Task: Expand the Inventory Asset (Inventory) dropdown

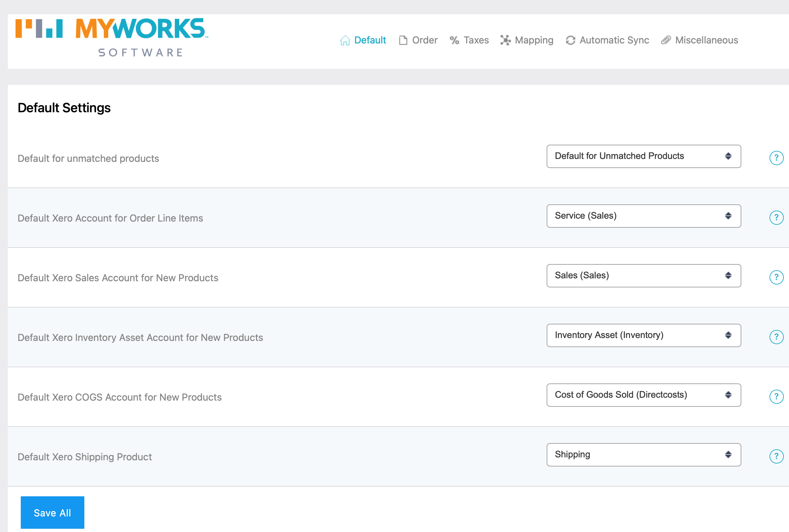Action: [644, 335]
